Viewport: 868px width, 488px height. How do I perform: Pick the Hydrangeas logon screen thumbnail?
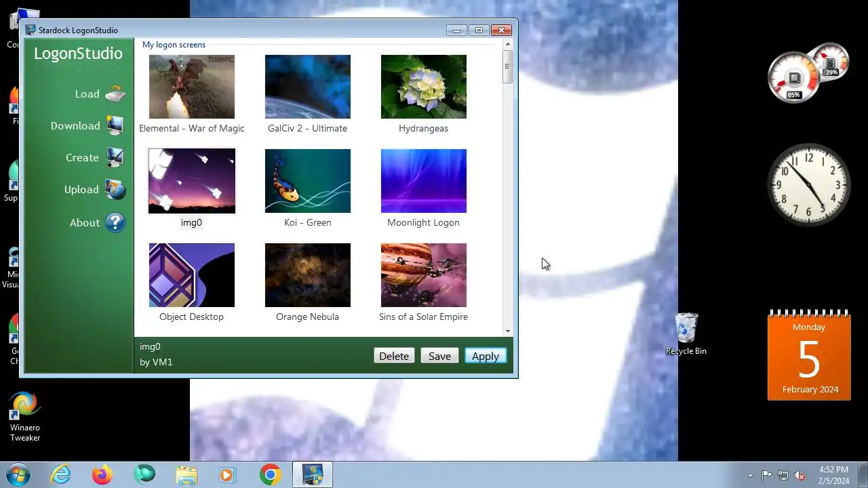click(x=424, y=87)
